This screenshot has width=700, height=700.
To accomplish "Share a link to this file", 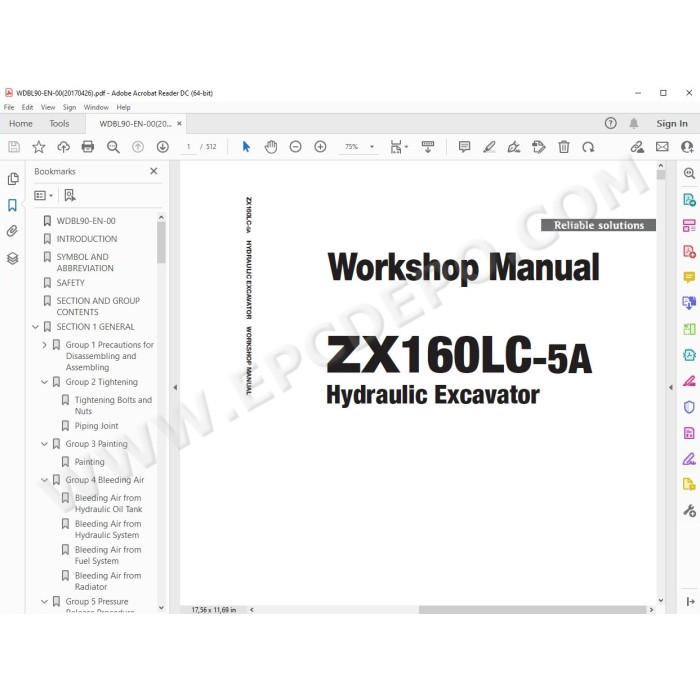I will point(637,147).
